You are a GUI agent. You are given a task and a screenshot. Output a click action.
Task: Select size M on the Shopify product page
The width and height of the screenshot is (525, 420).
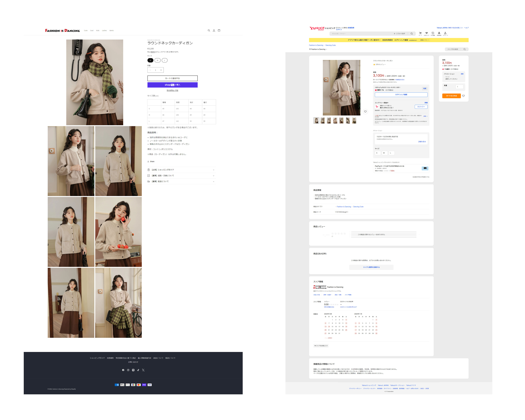click(157, 60)
